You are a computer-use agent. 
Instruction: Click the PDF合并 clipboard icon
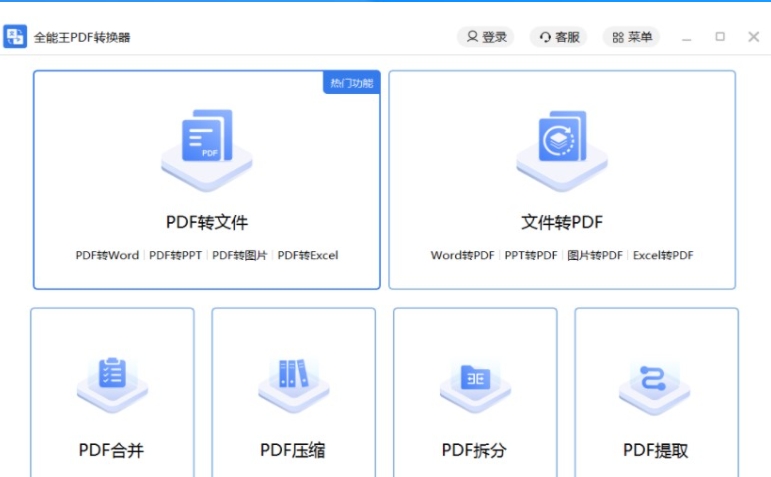pyautogui.click(x=113, y=383)
